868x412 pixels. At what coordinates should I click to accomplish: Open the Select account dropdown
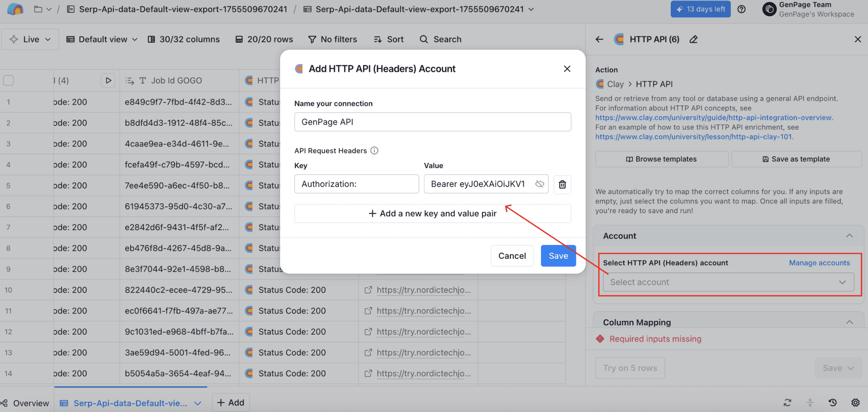click(x=728, y=282)
